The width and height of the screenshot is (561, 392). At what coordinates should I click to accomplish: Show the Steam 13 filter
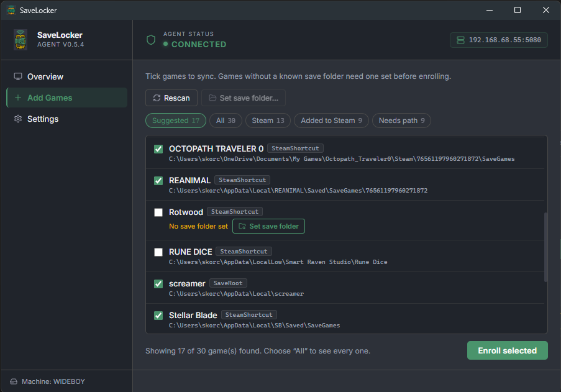tap(268, 121)
